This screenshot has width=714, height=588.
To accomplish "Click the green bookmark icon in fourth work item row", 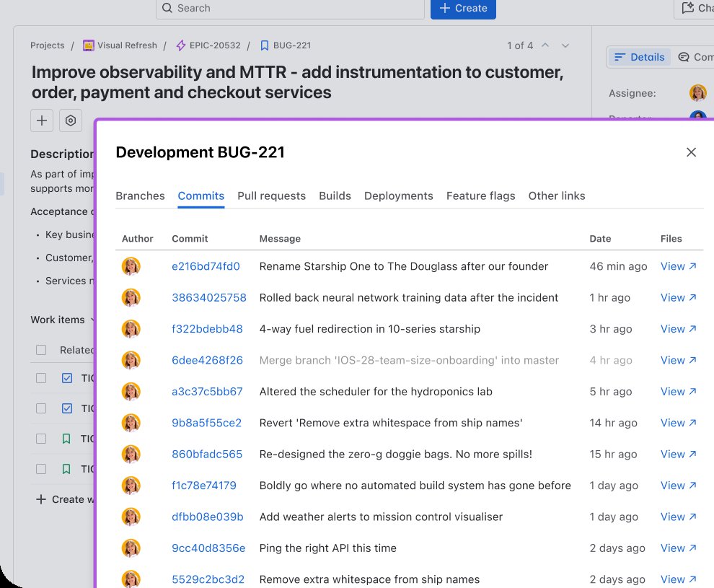I will click(x=66, y=469).
